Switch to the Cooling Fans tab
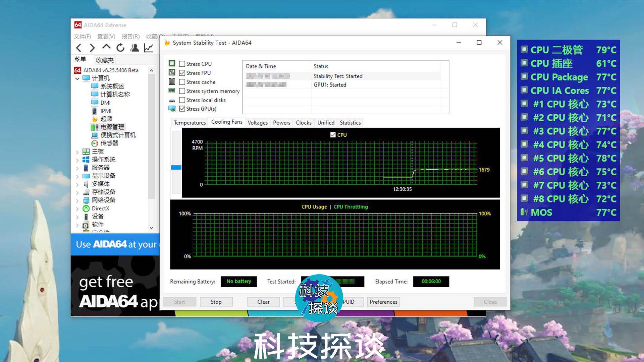Screen dimensions: 644x362 coord(226,122)
